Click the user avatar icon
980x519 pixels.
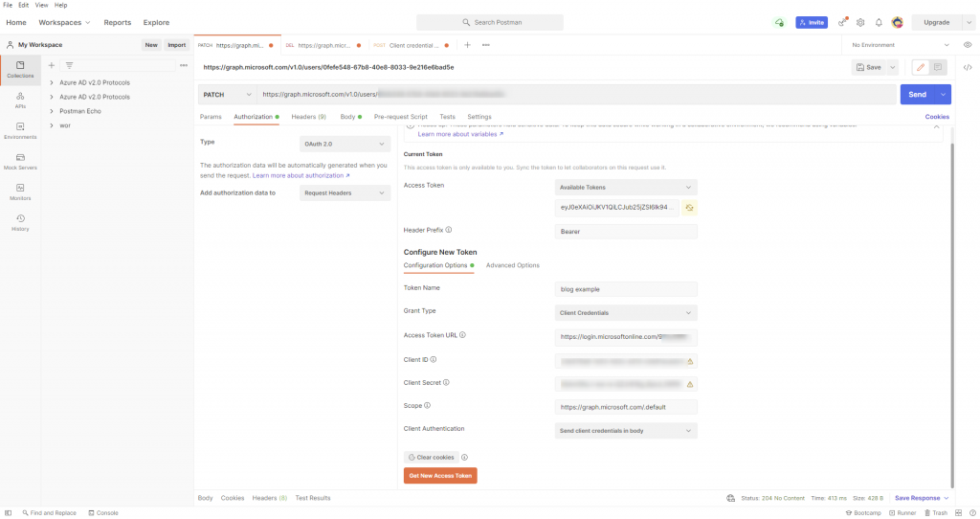pyautogui.click(x=898, y=23)
